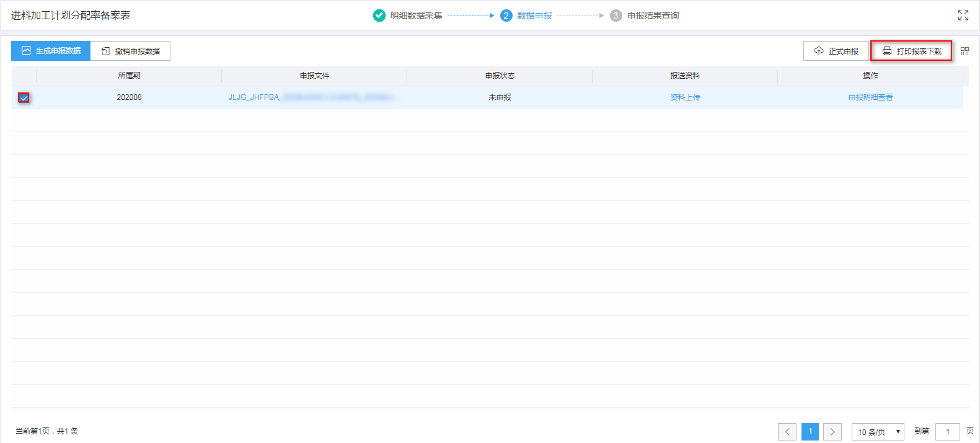Uncheck the 202008 row checkbox
Viewport: 980px width, 443px height.
point(24,97)
